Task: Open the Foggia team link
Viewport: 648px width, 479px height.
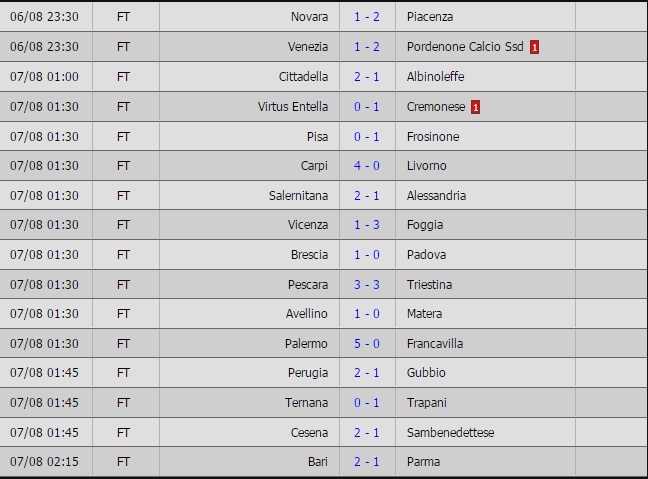Action: 425,225
